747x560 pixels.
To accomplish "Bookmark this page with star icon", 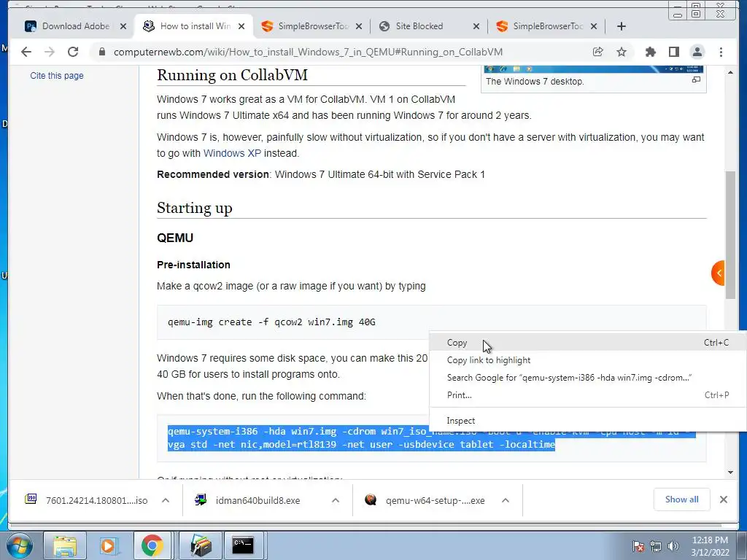I will point(622,52).
